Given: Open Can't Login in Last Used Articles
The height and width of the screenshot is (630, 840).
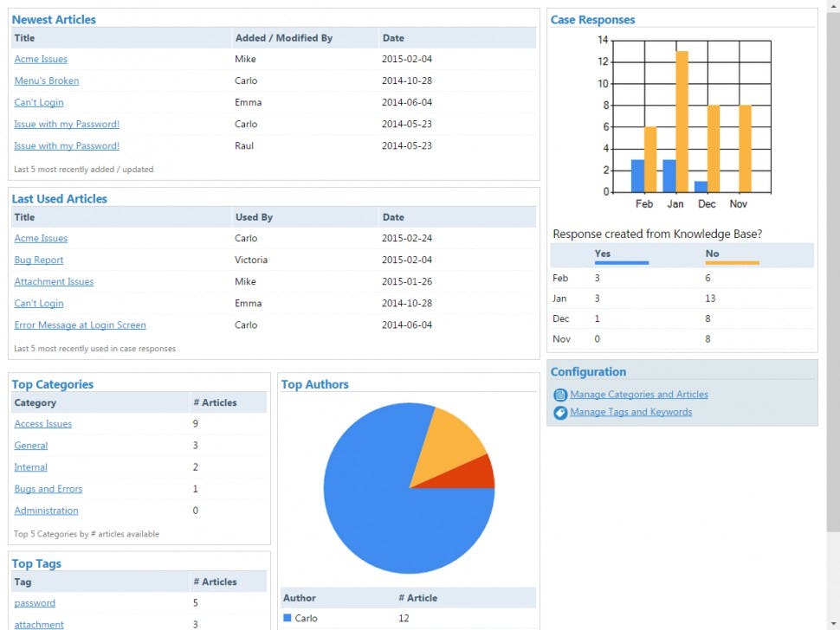Looking at the screenshot, I should [x=39, y=304].
